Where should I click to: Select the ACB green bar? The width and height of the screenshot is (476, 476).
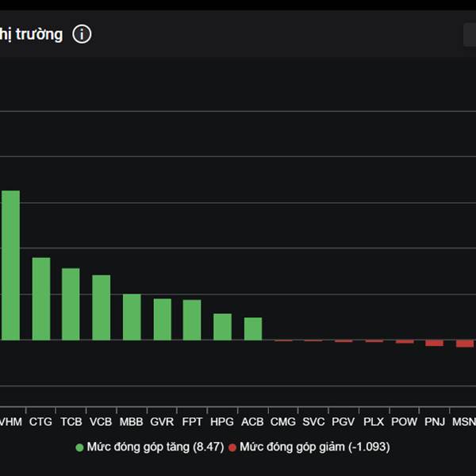click(x=253, y=328)
